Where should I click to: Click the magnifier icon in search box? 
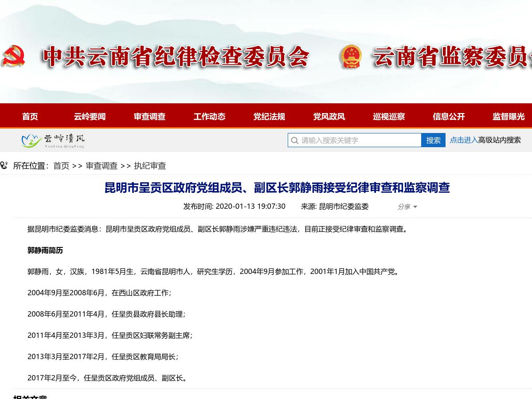click(294, 141)
